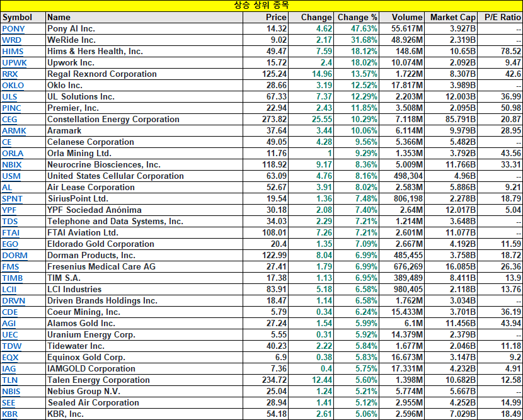Click the 273.82 price cell
This screenshot has height=420, width=523.
pyautogui.click(x=265, y=120)
